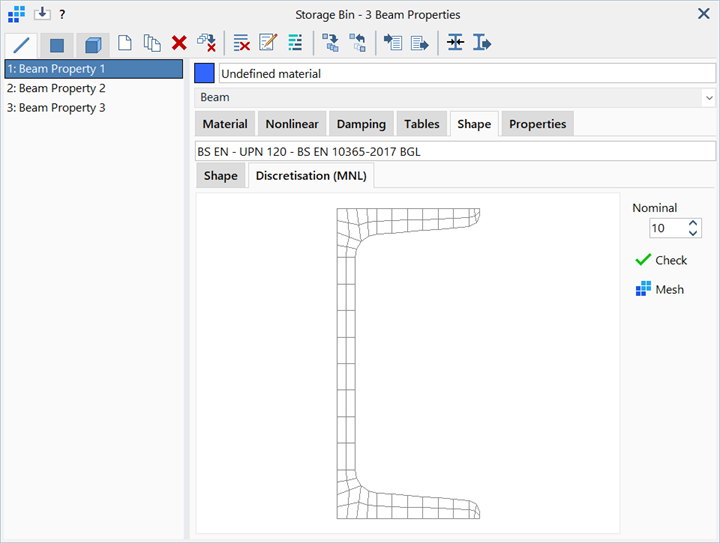
Task: Click the Check button with green tick
Action: pyautogui.click(x=662, y=260)
